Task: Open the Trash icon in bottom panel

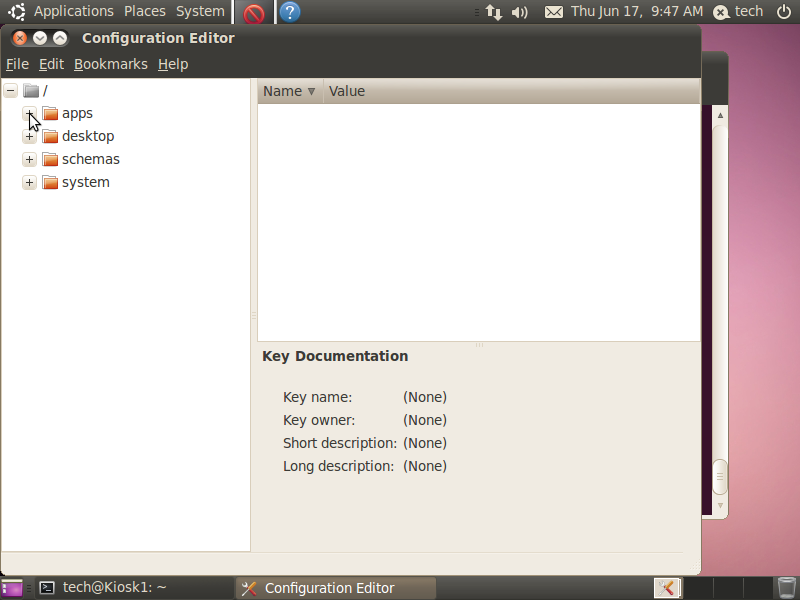Action: 786,588
